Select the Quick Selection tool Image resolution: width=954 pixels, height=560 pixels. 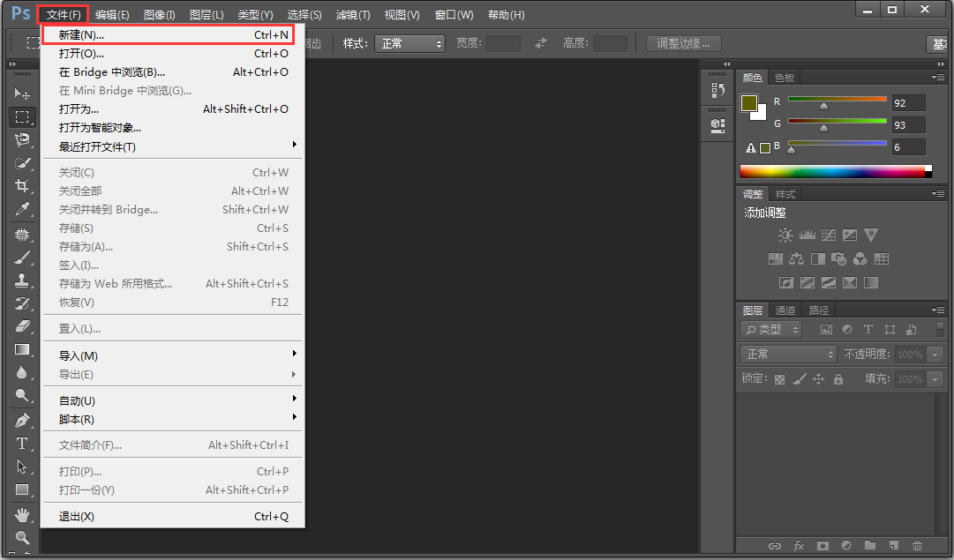pyautogui.click(x=22, y=162)
